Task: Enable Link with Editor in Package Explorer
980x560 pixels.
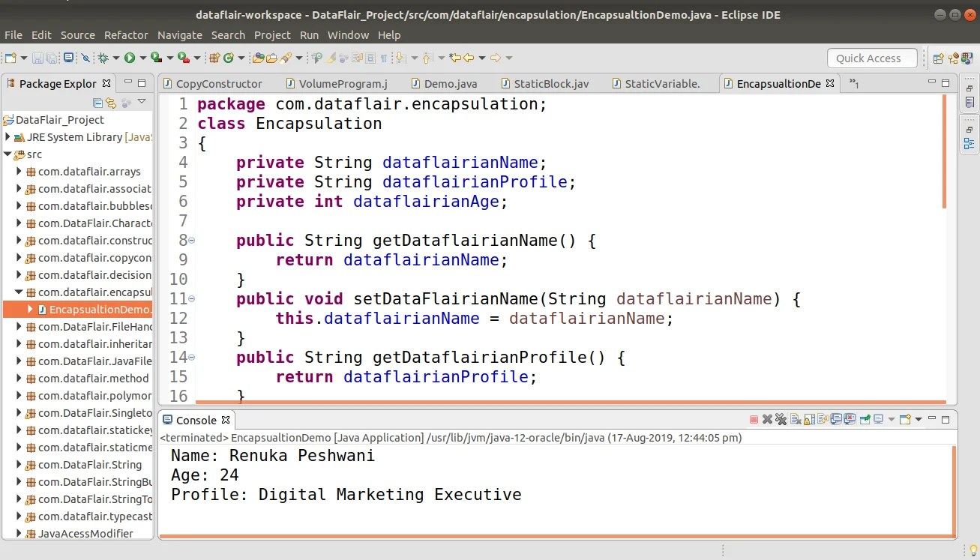Action: pyautogui.click(x=111, y=103)
